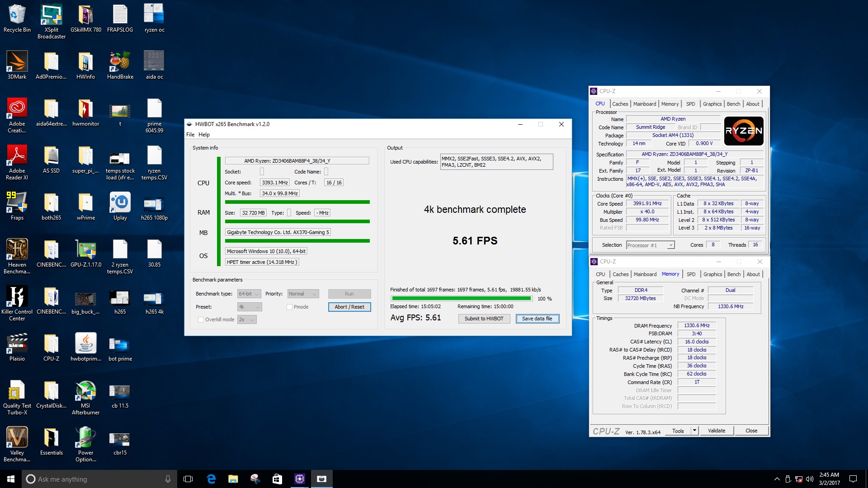Open Killer Control Center desktop icon
Image resolution: width=868 pixels, height=488 pixels.
(x=17, y=303)
